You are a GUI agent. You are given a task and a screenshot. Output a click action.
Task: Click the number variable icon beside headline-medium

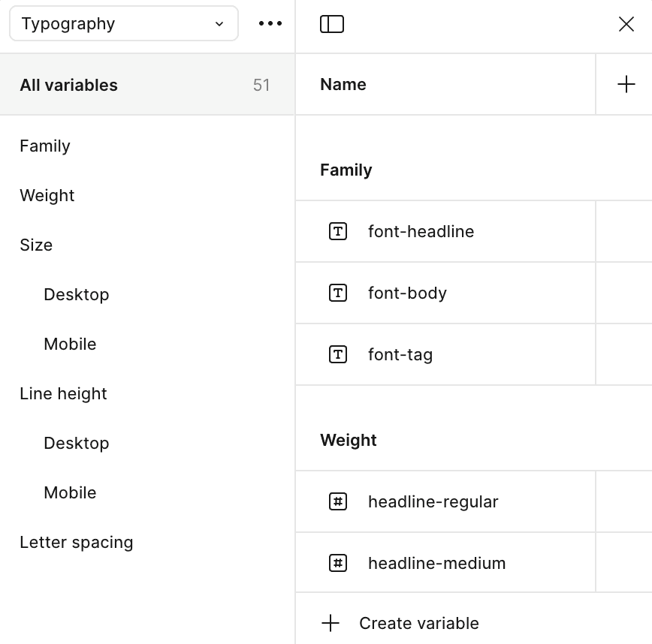point(338,563)
